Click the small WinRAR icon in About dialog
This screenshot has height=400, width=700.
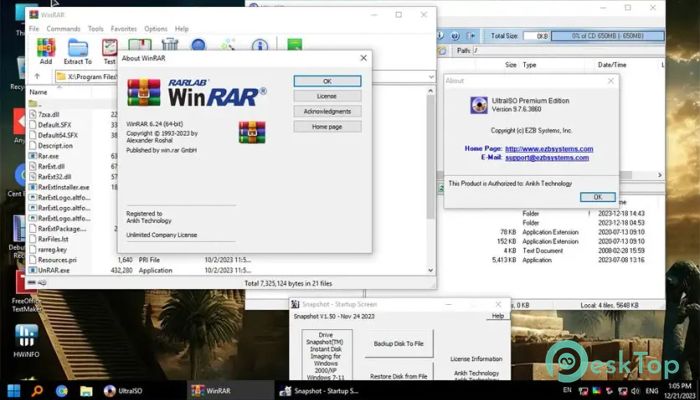point(252,132)
